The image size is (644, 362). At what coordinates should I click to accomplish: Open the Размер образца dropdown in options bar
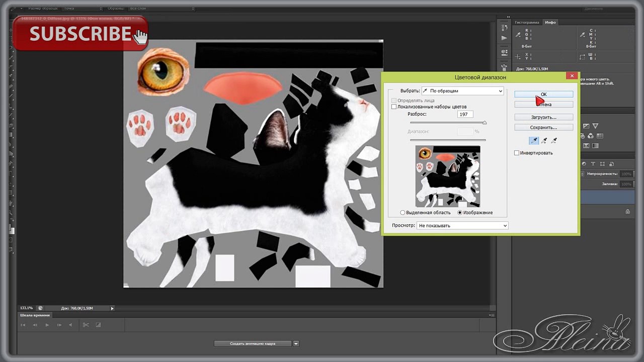click(x=82, y=9)
